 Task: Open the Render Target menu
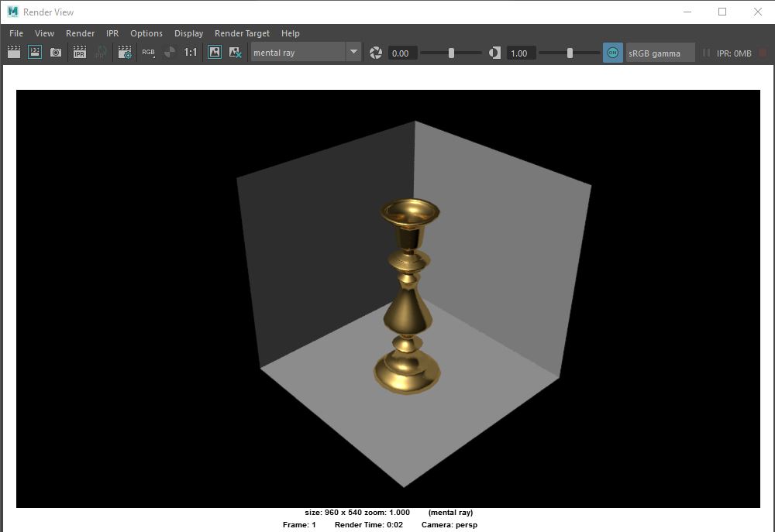tap(241, 33)
